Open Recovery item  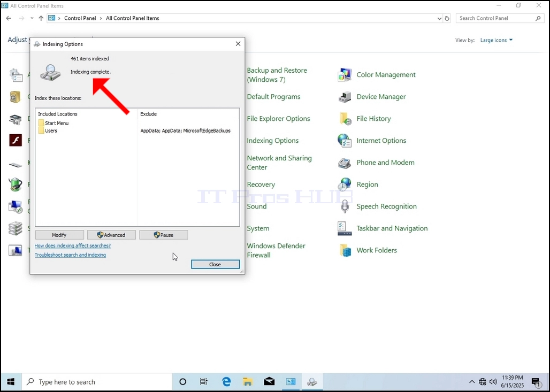261,185
